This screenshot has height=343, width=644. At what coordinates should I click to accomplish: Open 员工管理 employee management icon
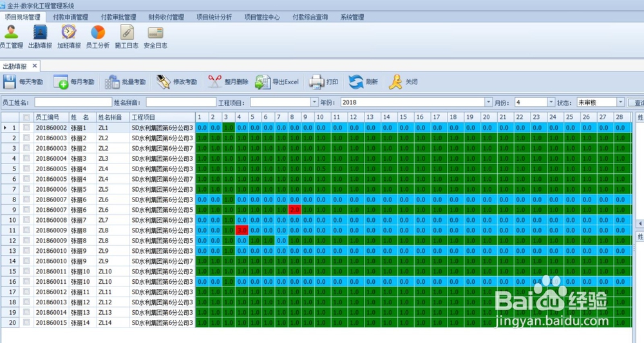[x=11, y=32]
